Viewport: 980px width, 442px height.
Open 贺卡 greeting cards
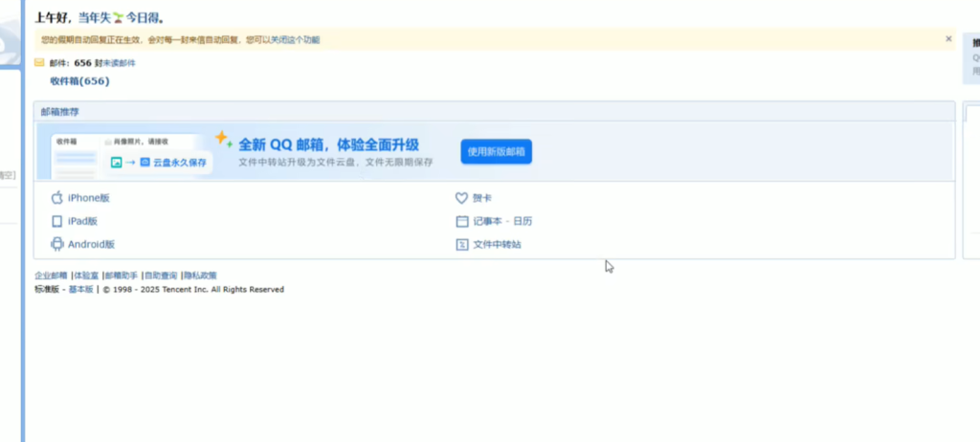482,198
